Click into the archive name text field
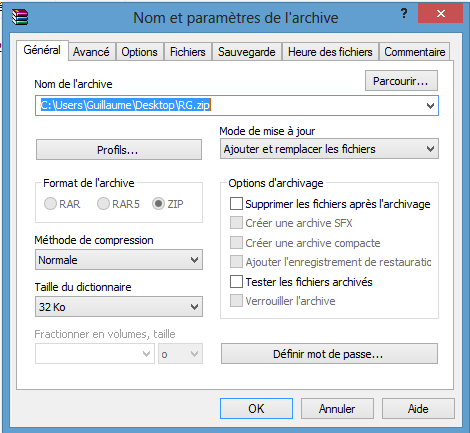The width and height of the screenshot is (470, 433). [x=230, y=106]
